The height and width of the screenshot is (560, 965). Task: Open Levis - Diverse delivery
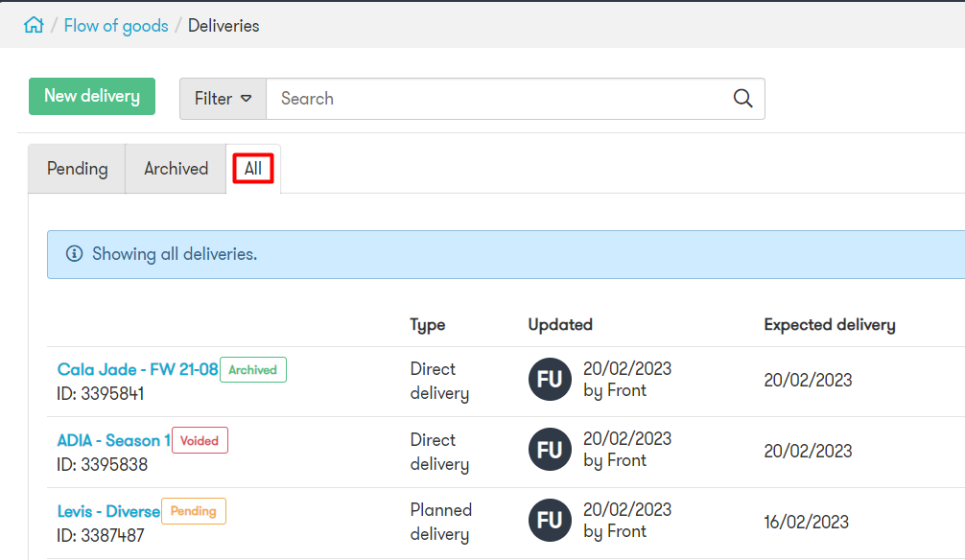coord(108,511)
